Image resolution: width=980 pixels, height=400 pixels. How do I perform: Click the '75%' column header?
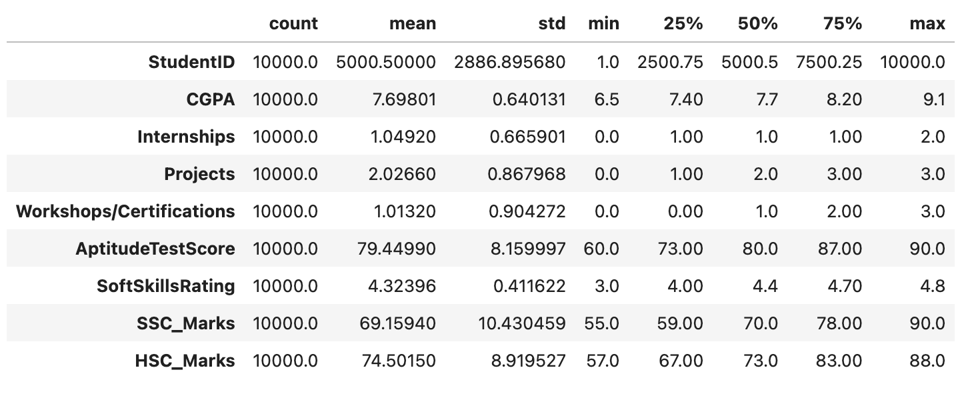(841, 24)
